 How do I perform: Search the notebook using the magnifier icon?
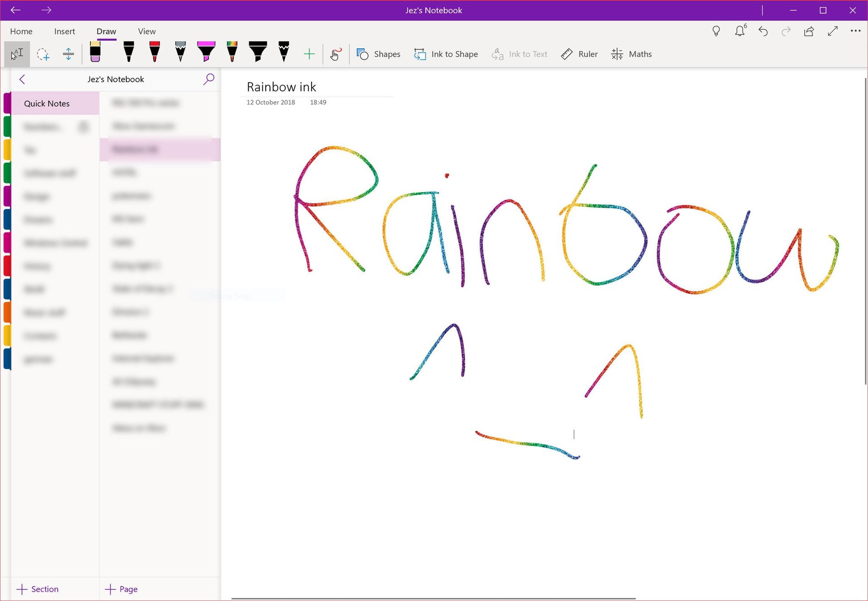[x=209, y=79]
